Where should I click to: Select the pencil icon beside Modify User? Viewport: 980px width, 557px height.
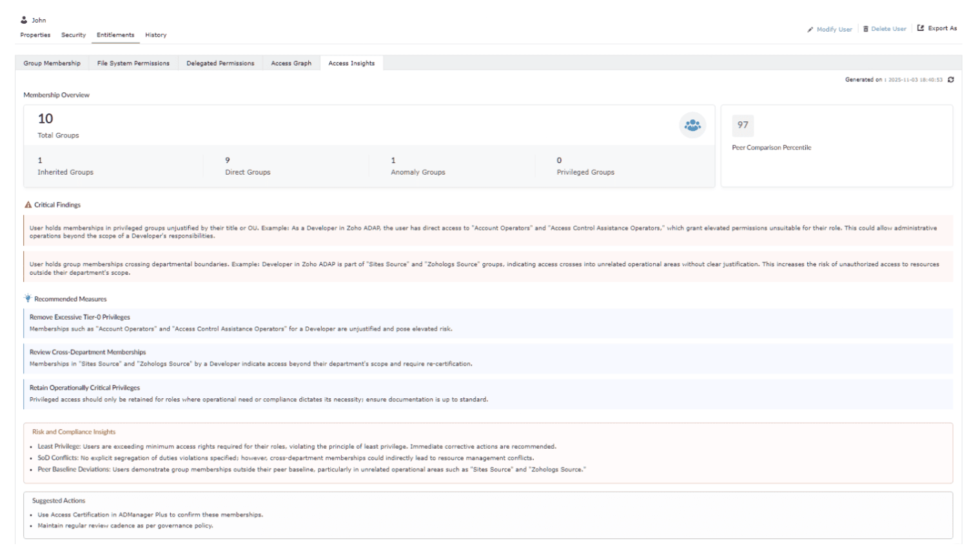pyautogui.click(x=810, y=28)
